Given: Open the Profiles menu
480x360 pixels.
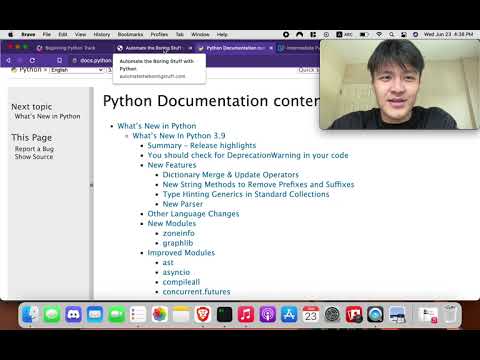Looking at the screenshot, I should click(159, 34).
